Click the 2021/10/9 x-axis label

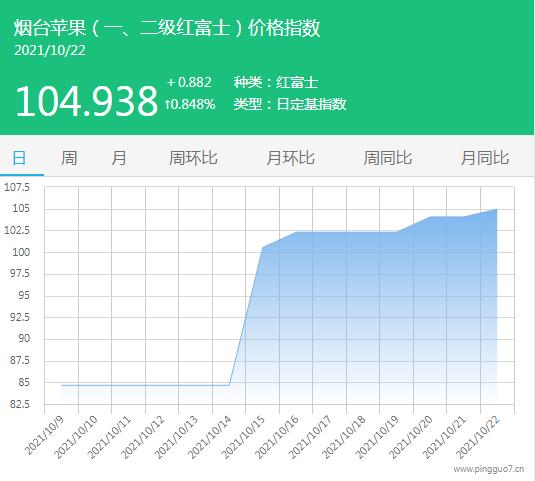coord(44,436)
